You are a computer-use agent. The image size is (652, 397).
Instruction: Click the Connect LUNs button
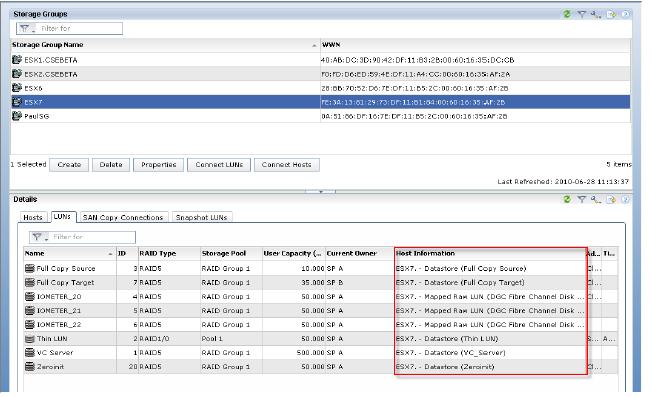click(219, 165)
